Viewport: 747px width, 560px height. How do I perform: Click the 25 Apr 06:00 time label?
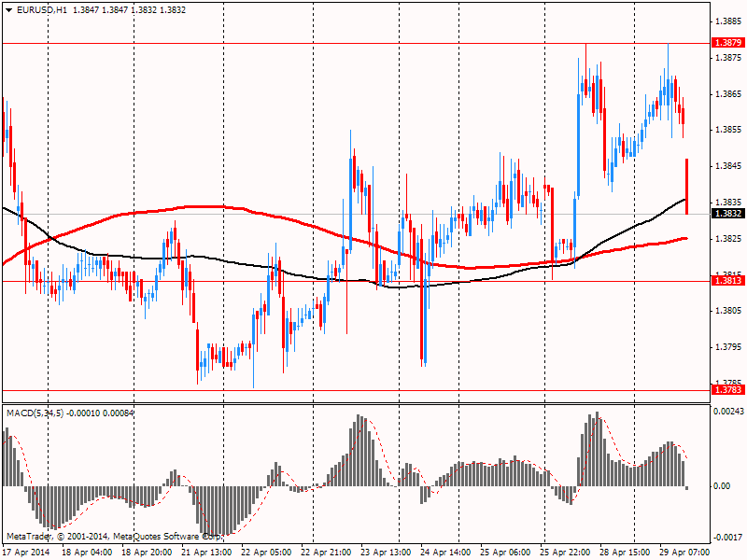pos(505,552)
